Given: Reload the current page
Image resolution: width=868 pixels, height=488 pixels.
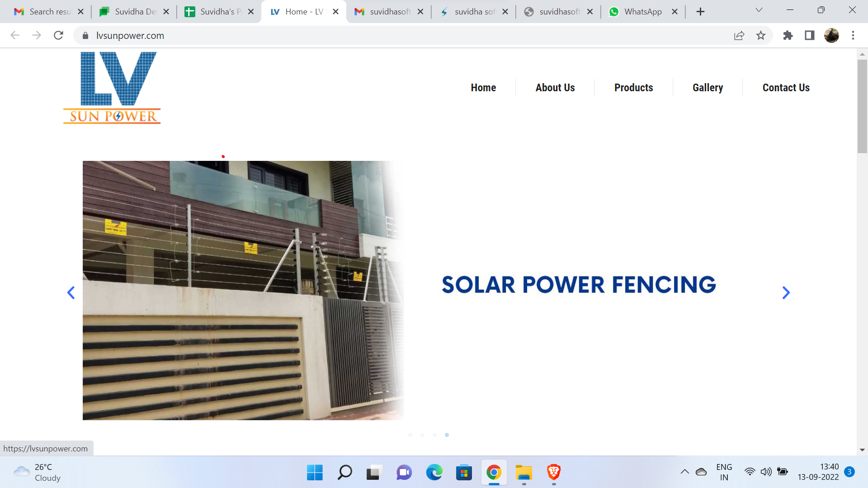Looking at the screenshot, I should (58, 35).
